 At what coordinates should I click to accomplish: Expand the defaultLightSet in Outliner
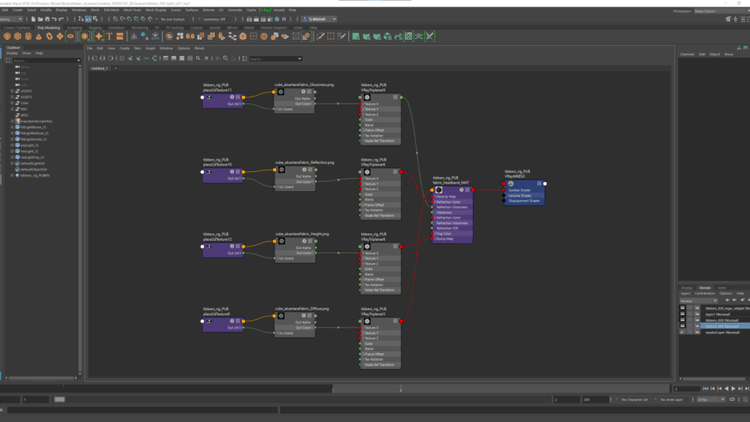click(12, 163)
